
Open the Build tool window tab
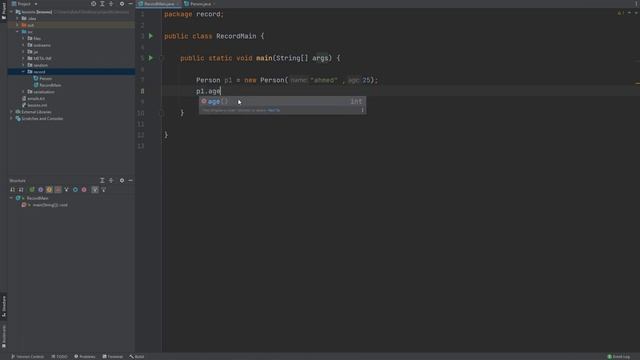tap(137, 356)
